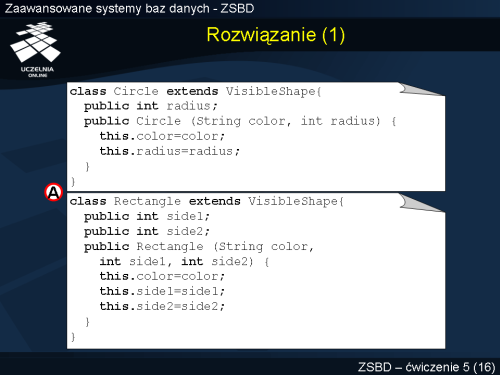Click line "this.side2=side2;"

tap(162, 306)
